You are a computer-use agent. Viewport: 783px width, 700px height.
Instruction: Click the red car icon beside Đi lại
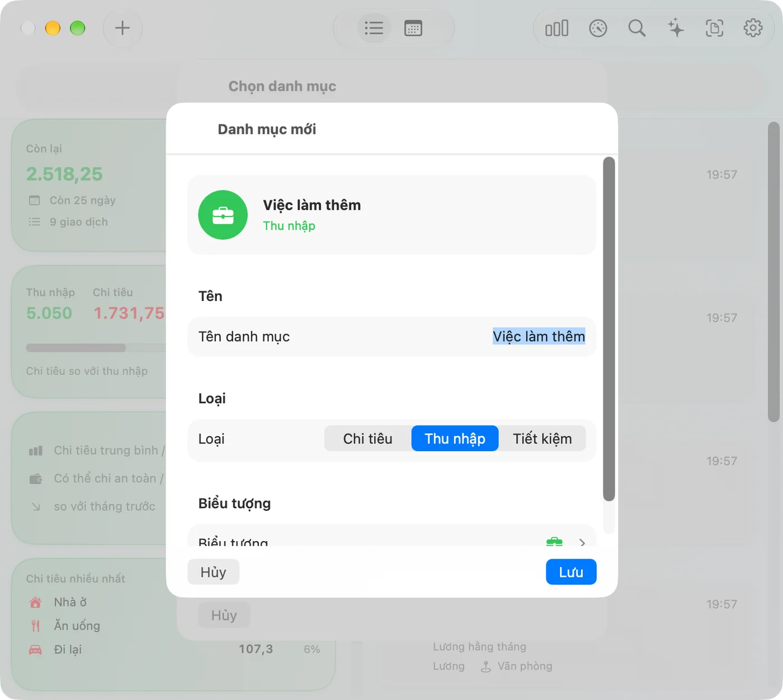click(x=35, y=649)
